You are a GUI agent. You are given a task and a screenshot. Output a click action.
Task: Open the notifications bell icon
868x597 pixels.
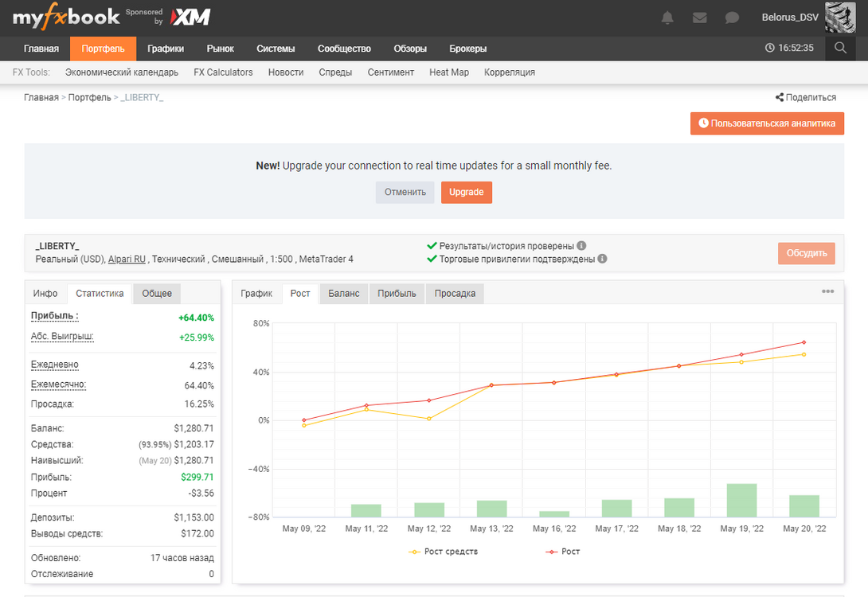667,18
